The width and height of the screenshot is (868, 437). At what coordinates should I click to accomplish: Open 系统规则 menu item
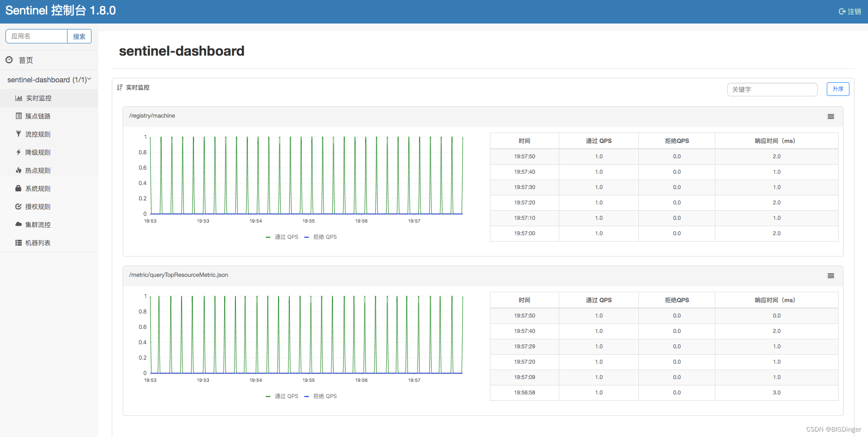(49, 189)
